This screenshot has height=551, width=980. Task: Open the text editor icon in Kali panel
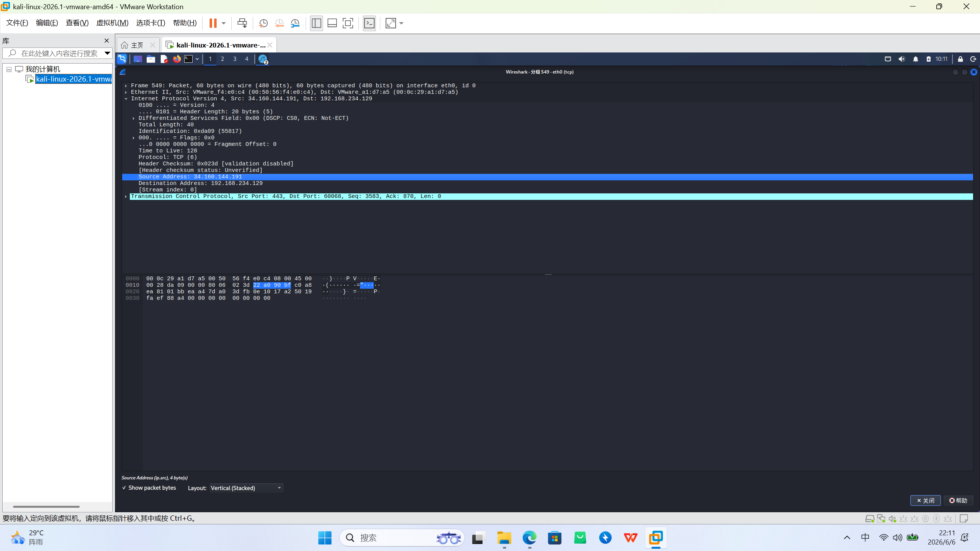164,59
